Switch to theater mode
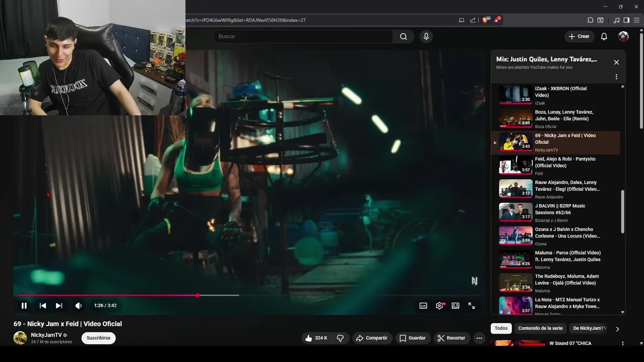644x362 pixels. [455, 305]
